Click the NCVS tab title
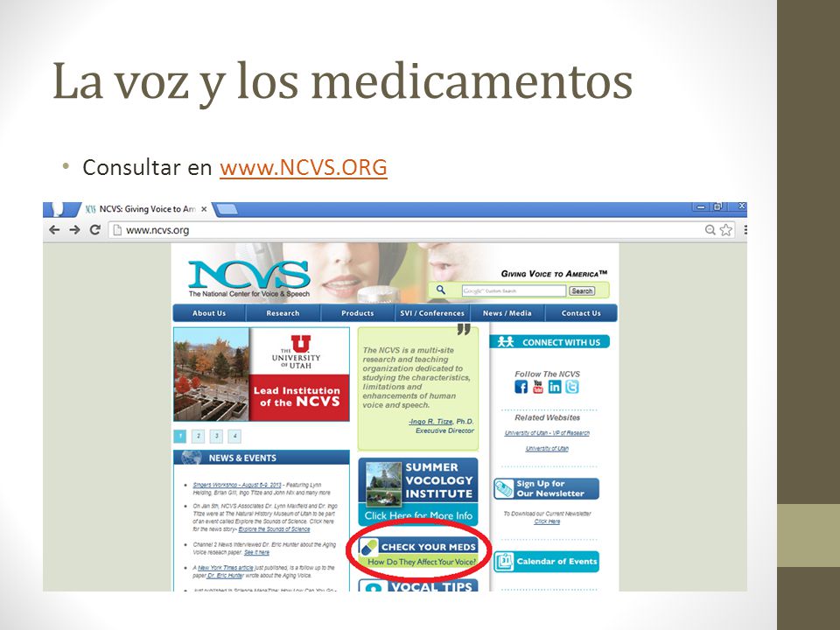Screen dimensions: 840x630 [x=147, y=209]
